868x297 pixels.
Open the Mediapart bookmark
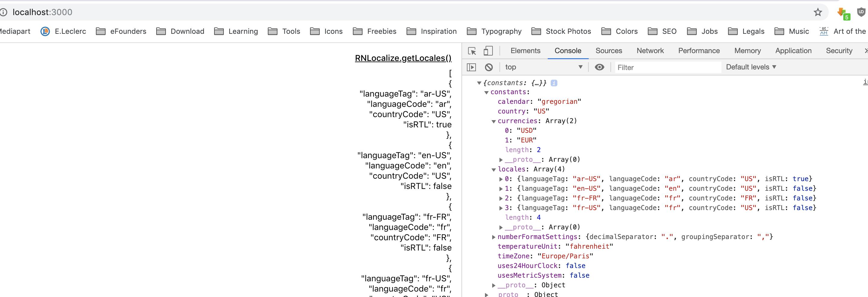tap(15, 31)
